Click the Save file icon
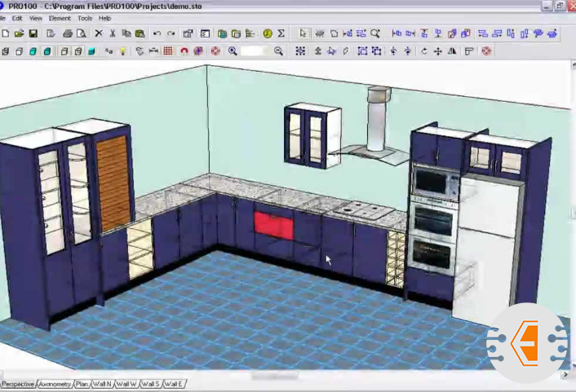Screen dimensions: 576x392 pyautogui.click(x=33, y=33)
